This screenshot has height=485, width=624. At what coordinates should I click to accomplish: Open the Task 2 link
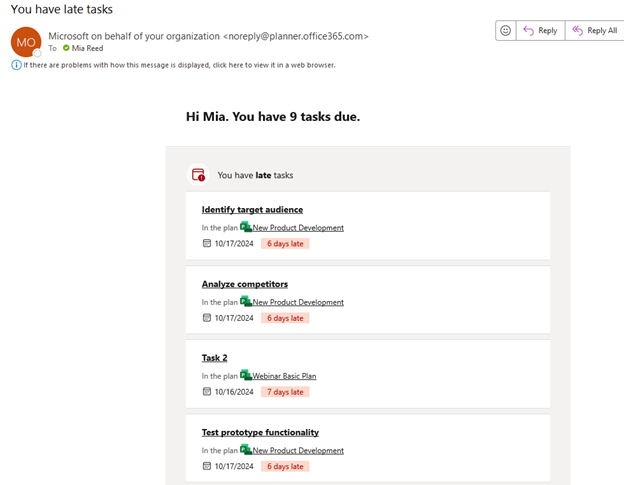click(214, 358)
